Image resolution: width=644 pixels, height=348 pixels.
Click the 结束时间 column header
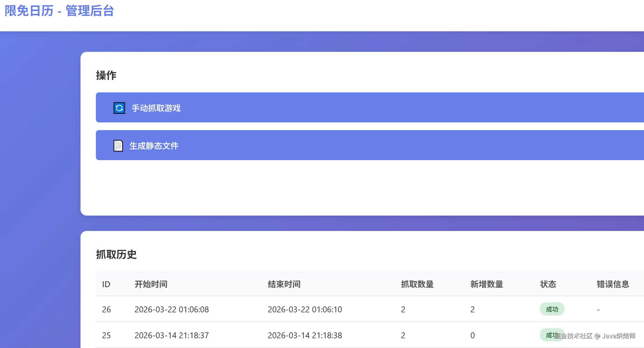(x=284, y=284)
